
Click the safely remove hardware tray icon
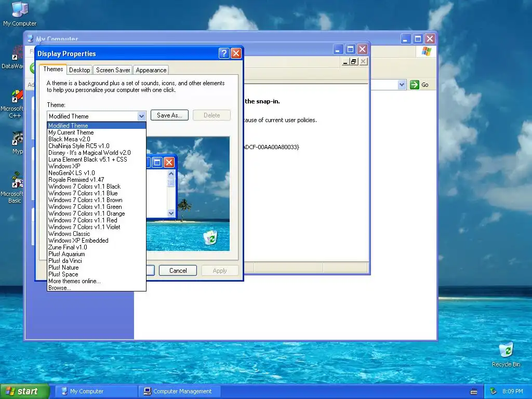tap(494, 391)
